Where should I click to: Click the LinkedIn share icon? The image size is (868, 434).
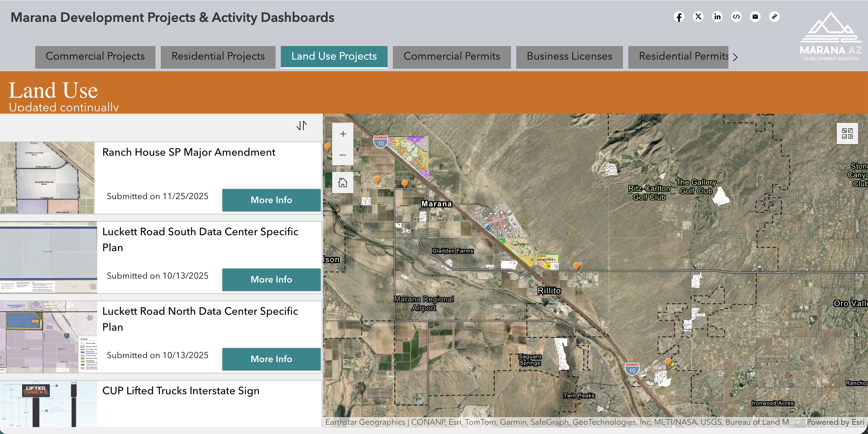717,17
